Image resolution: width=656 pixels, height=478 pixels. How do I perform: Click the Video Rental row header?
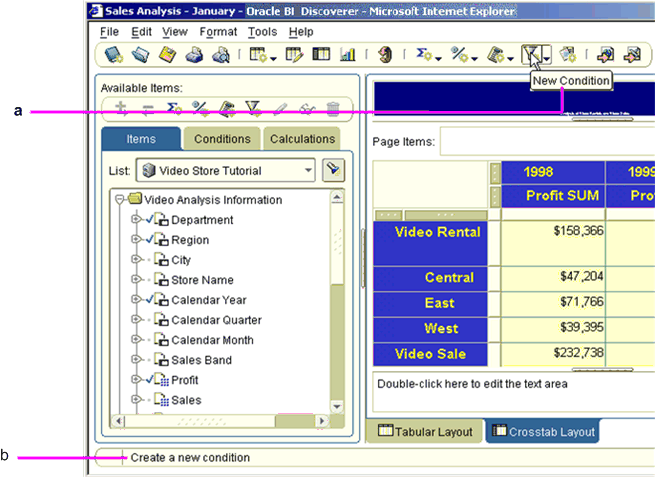click(430, 243)
